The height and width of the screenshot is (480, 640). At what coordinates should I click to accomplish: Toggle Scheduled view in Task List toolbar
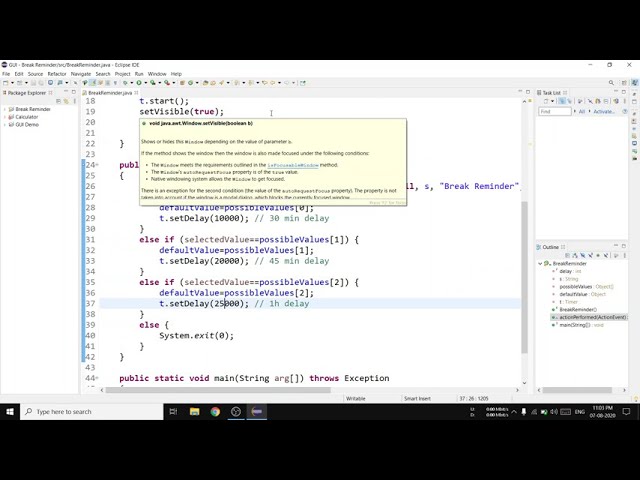tap(569, 101)
